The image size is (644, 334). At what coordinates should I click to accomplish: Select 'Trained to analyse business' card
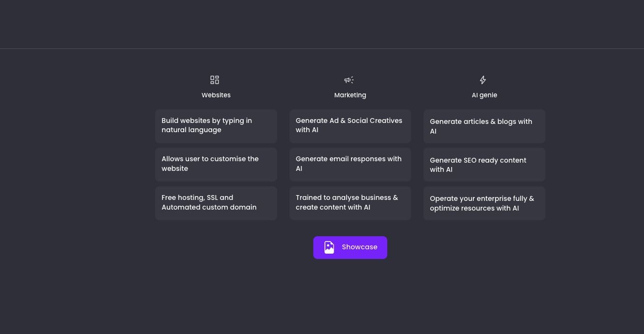[x=350, y=203]
